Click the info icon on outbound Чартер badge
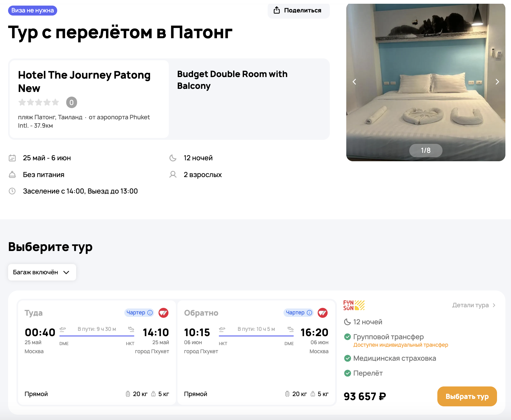The height and width of the screenshot is (420, 511). (150, 313)
